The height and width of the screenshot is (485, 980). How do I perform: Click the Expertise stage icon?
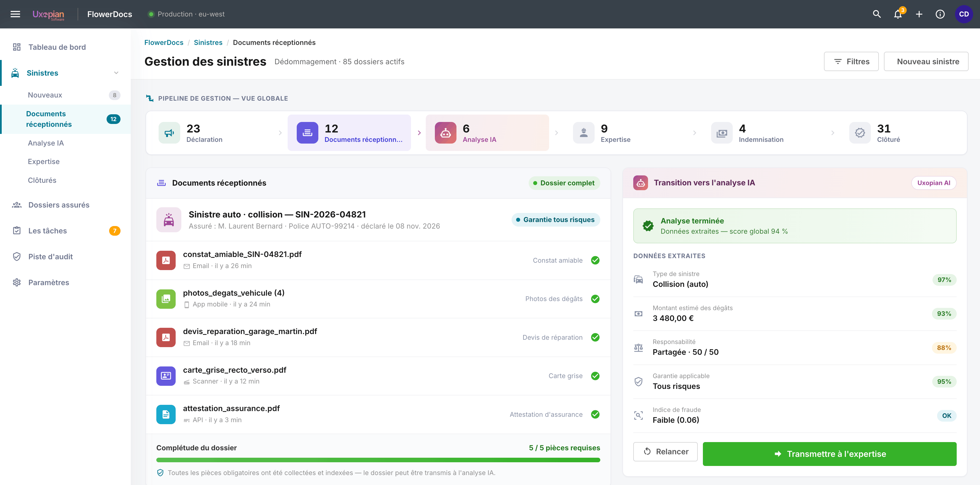click(583, 133)
